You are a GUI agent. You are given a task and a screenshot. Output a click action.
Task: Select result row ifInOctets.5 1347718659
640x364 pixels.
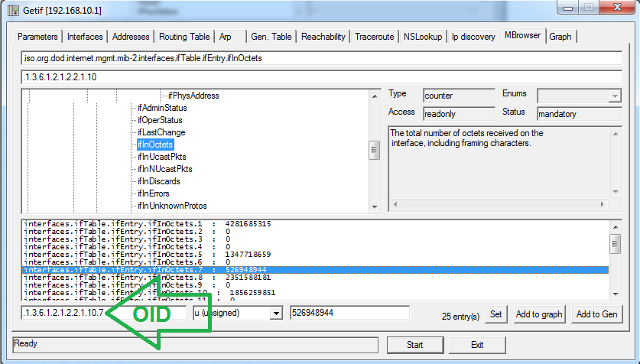point(315,254)
